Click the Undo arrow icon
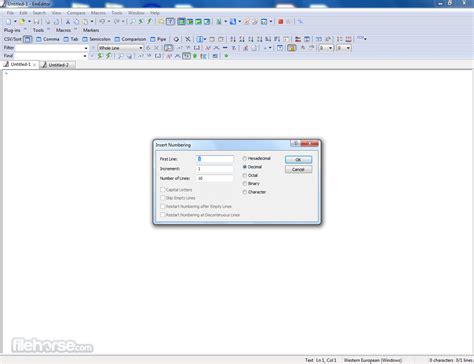Screen dimensions: 474x364 tap(102, 21)
